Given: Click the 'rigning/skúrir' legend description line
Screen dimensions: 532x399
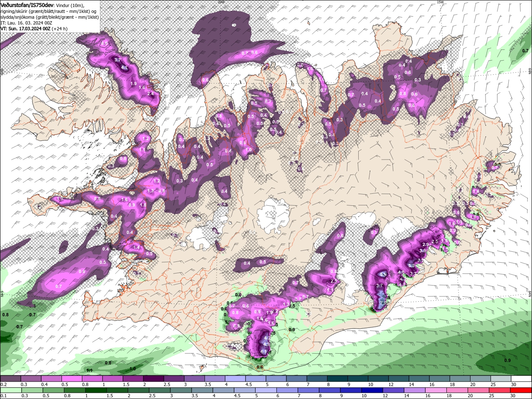Looking at the screenshot, I should click(x=49, y=11).
